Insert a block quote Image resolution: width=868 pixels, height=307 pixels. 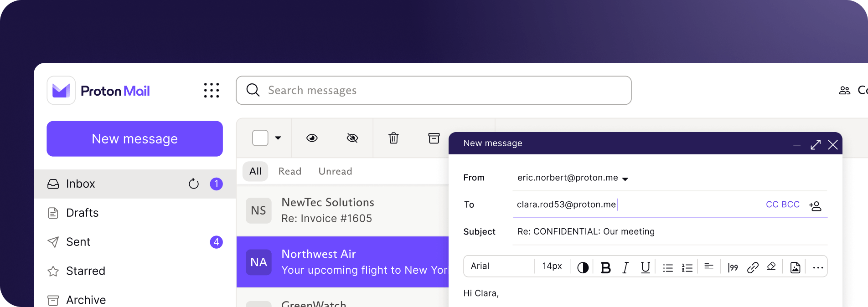pos(733,268)
